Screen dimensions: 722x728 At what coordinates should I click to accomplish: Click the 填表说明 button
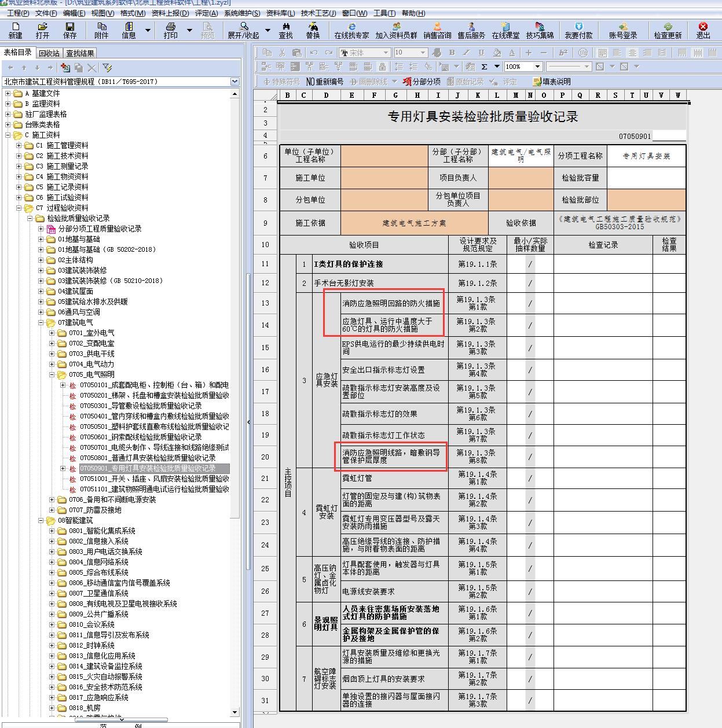(x=552, y=82)
